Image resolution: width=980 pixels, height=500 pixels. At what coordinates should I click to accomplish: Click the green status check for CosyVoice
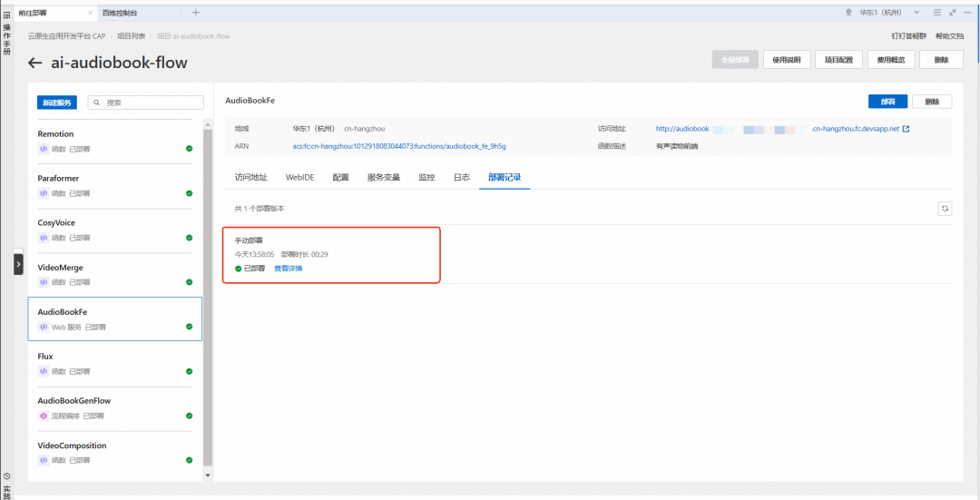click(189, 238)
